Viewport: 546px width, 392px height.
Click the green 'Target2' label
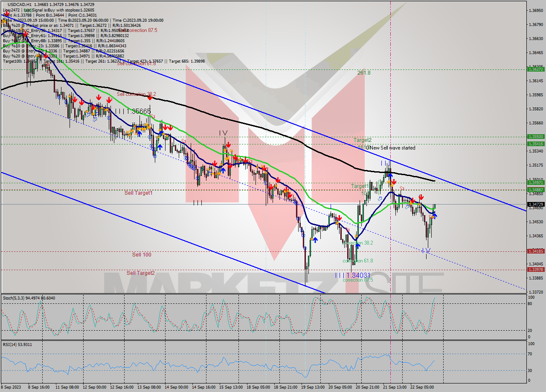tap(362, 140)
